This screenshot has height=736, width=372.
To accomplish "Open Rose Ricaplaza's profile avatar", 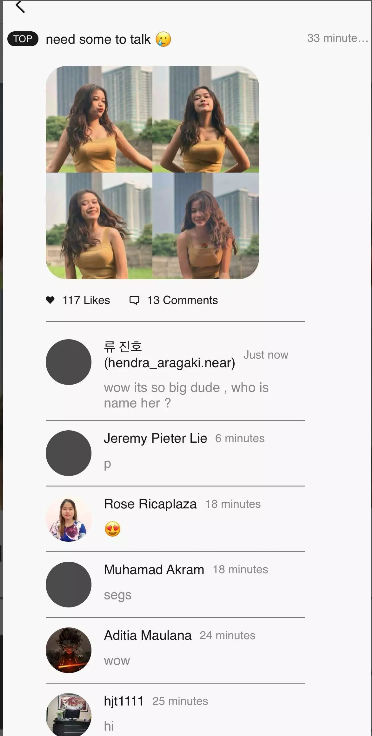I will tap(68, 519).
